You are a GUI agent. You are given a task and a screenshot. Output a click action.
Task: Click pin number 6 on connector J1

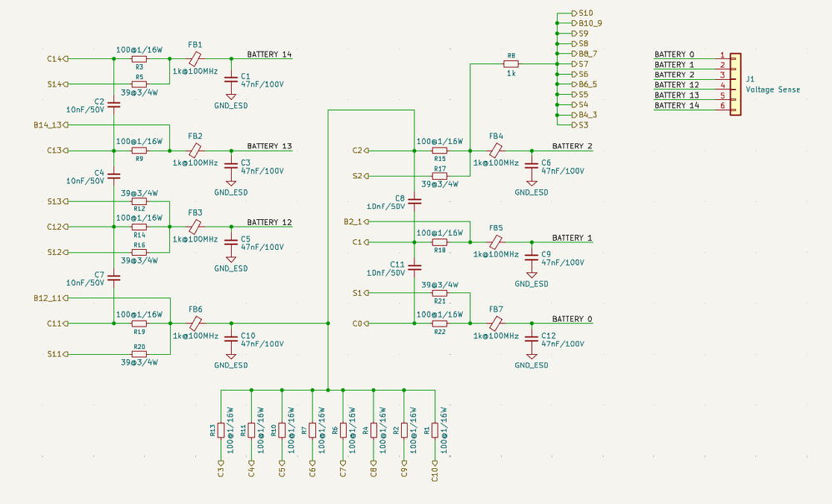722,106
